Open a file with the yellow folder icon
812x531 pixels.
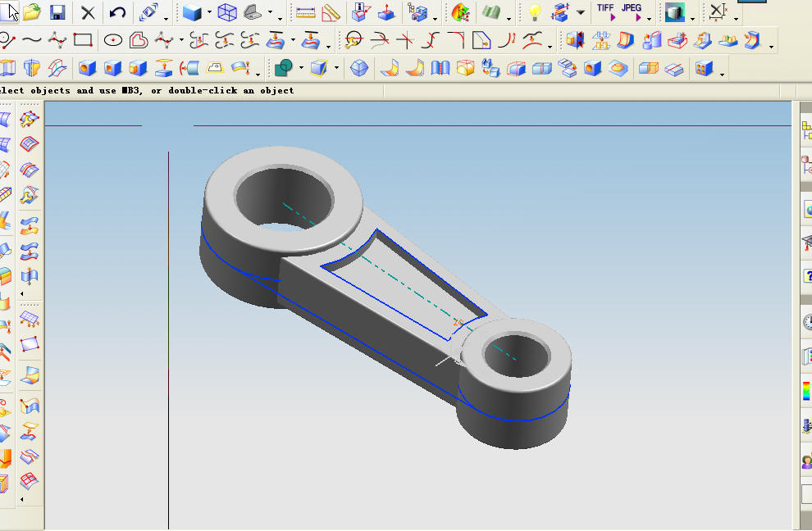[x=32, y=12]
